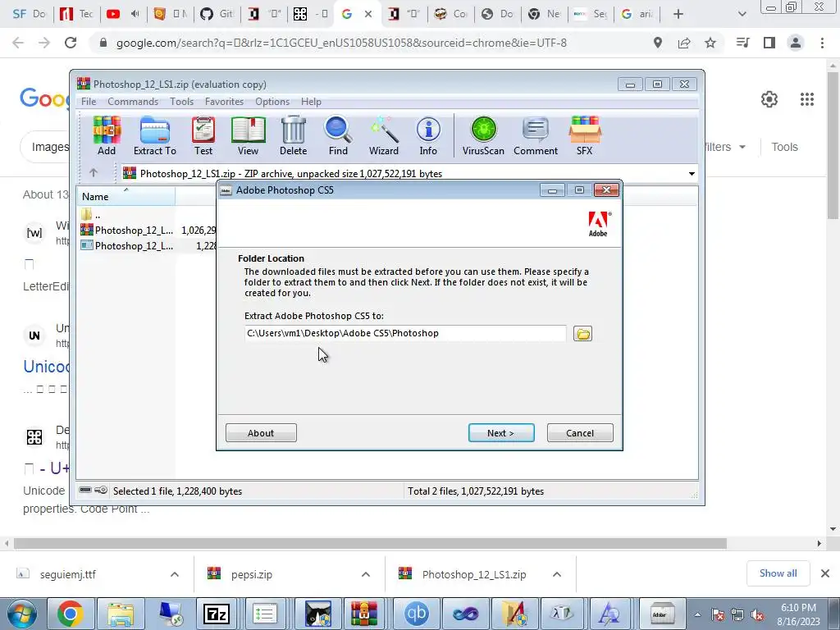Image resolution: width=840 pixels, height=630 pixels.
Task: Click the Name column header in WinRAR
Action: coord(126,197)
